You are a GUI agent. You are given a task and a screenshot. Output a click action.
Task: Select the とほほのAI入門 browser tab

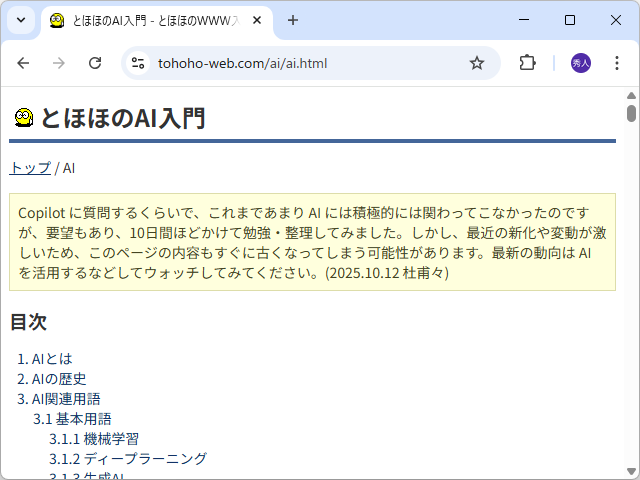157,21
